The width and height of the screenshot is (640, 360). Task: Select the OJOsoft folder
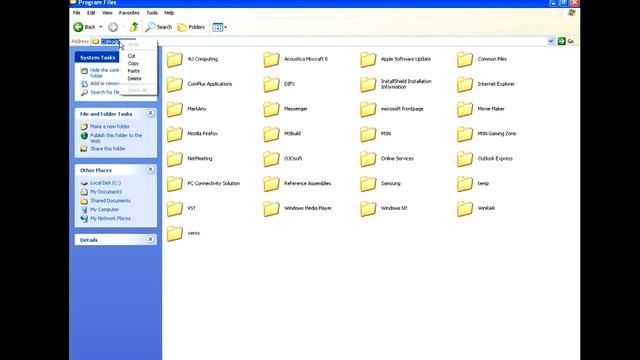pos(283,159)
